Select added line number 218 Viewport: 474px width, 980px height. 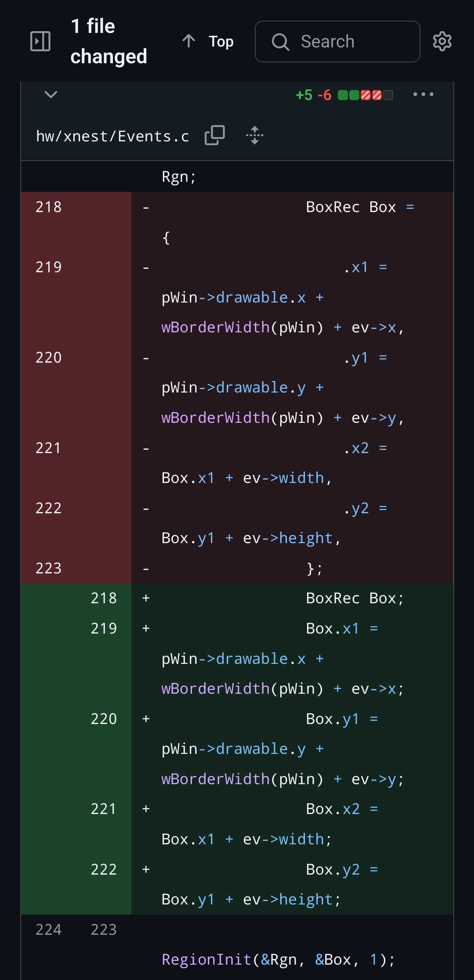[x=104, y=598]
